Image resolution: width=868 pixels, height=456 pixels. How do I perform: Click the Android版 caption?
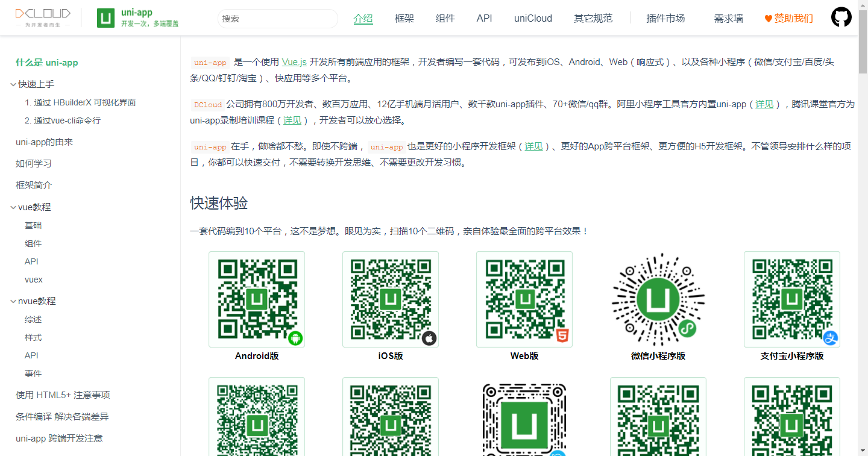[x=257, y=356]
